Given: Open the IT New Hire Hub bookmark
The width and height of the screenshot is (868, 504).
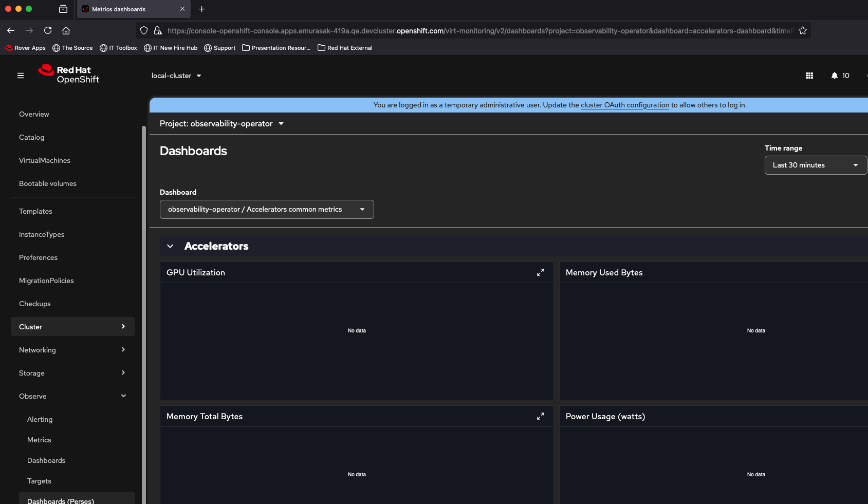Looking at the screenshot, I should tap(171, 48).
